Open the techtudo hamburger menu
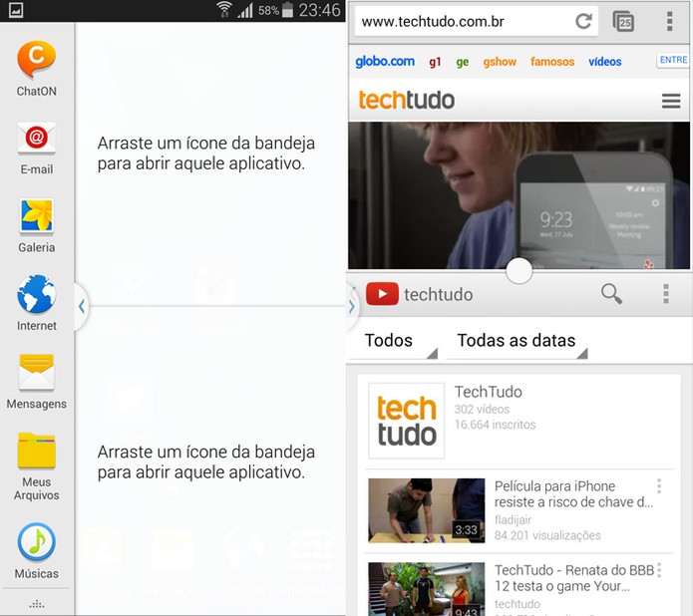Screen dimensions: 693x616 tap(671, 101)
